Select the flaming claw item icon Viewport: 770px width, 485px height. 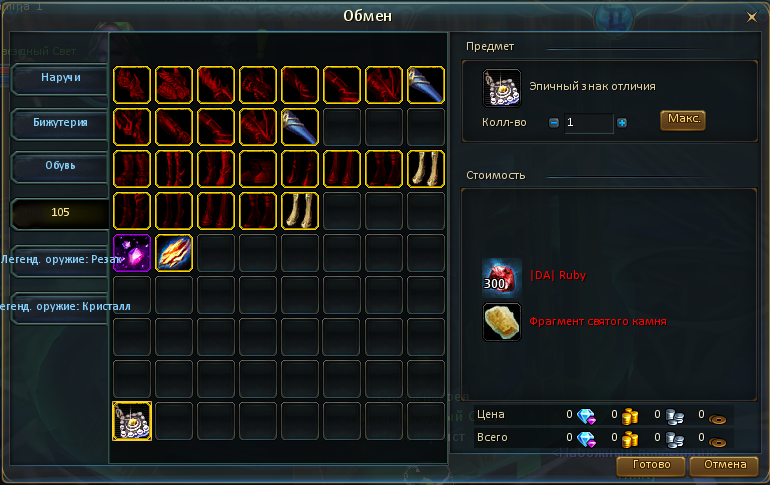point(174,253)
